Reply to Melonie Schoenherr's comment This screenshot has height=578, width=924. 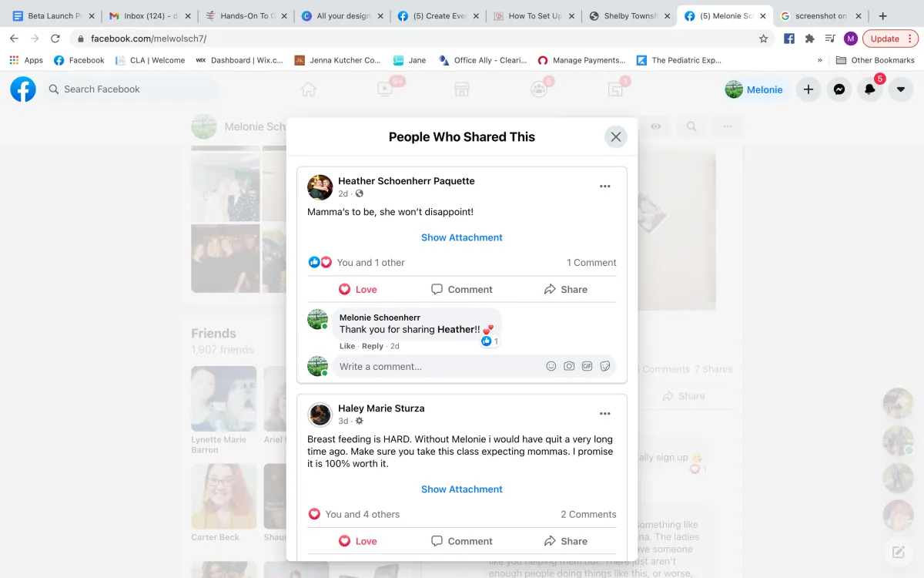(373, 347)
